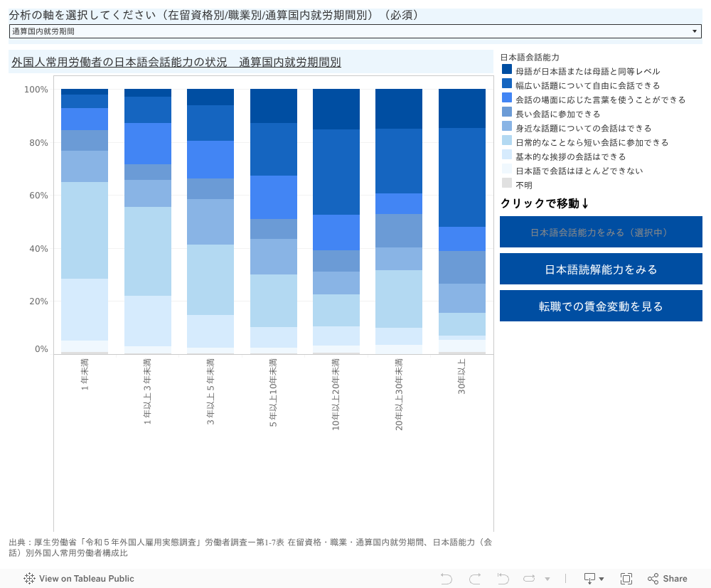711x588 pixels.
Task: Go to 日本語読解能力をみる view
Action: click(x=601, y=269)
